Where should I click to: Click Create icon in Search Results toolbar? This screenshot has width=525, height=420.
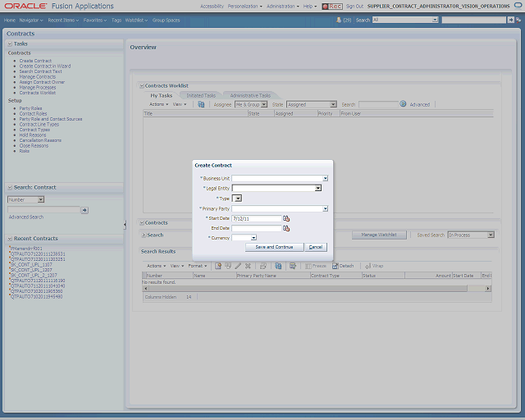click(x=218, y=266)
